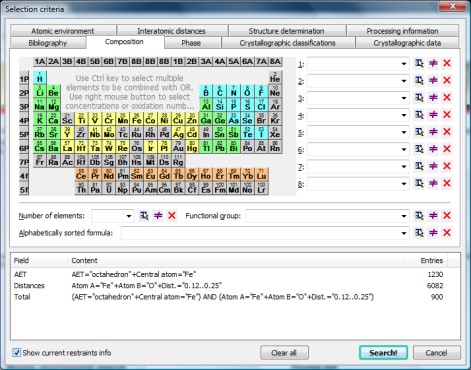Screen dimensions: 471x370
Task: Click the not-equal icon for row 1
Action: tap(433, 63)
